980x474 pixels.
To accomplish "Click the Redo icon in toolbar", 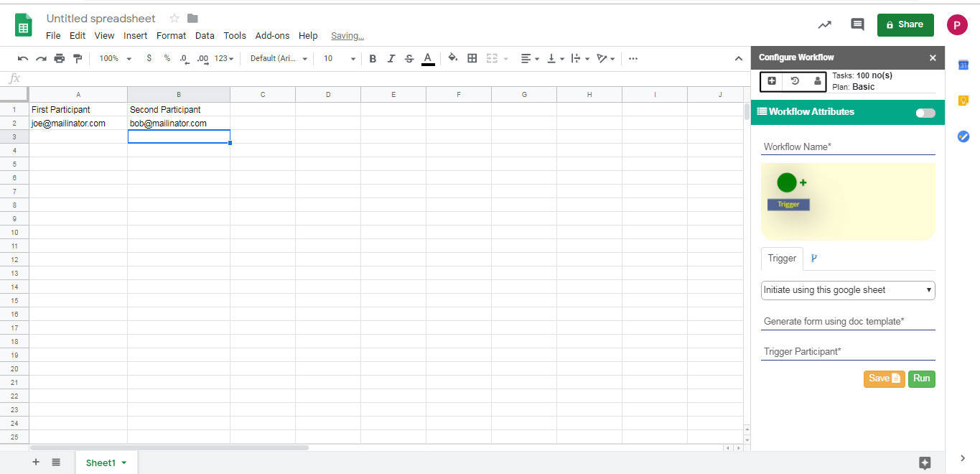I will [x=41, y=58].
